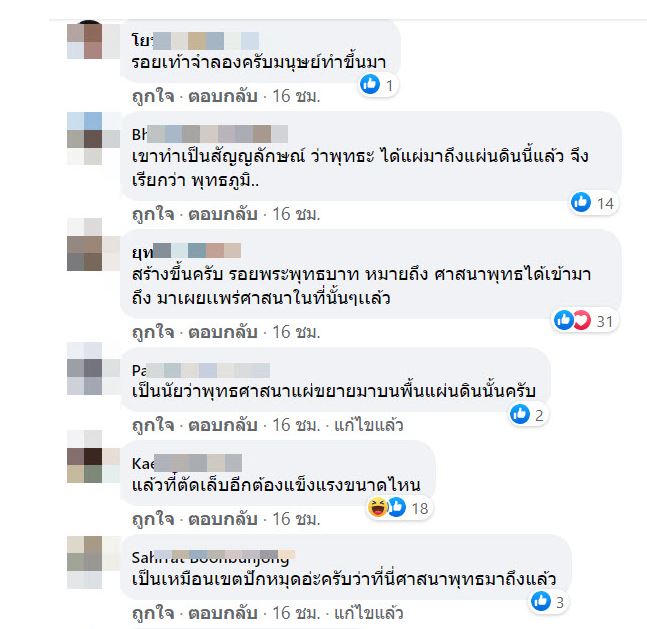Click the 16 ชม. timestamp of first comment

[x=296, y=96]
